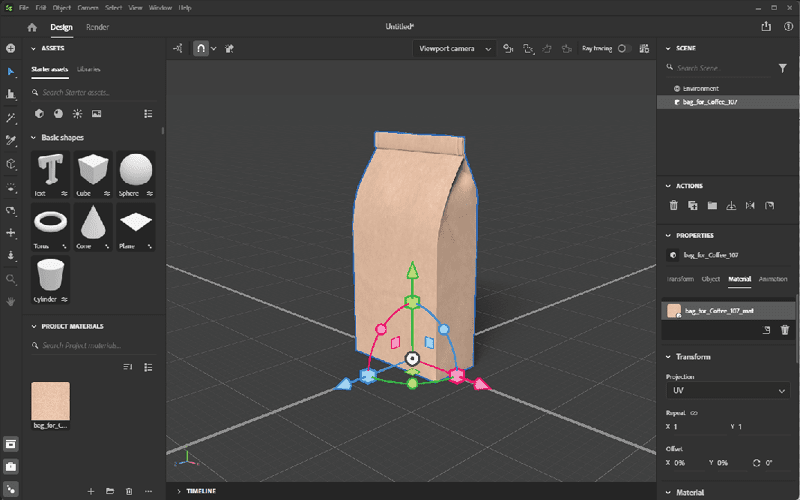Select the Hand pan tool
The image size is (800, 500).
click(x=11, y=302)
